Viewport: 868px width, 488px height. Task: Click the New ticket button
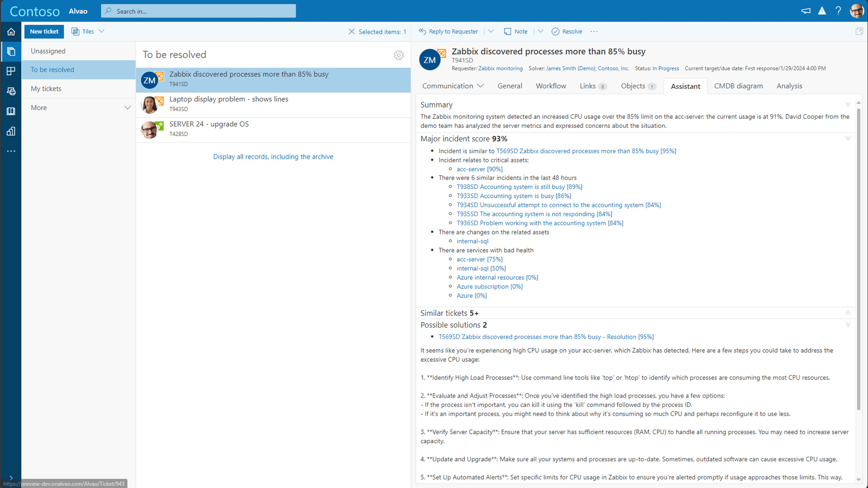pos(43,31)
